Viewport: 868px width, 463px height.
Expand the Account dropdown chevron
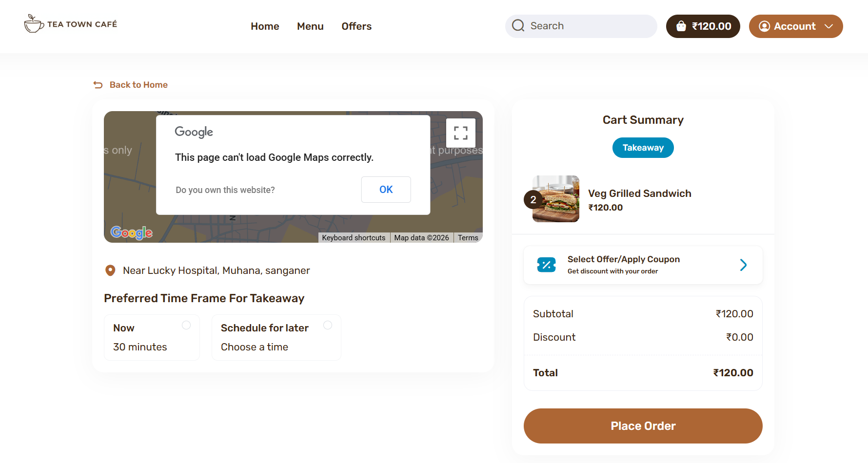829,26
